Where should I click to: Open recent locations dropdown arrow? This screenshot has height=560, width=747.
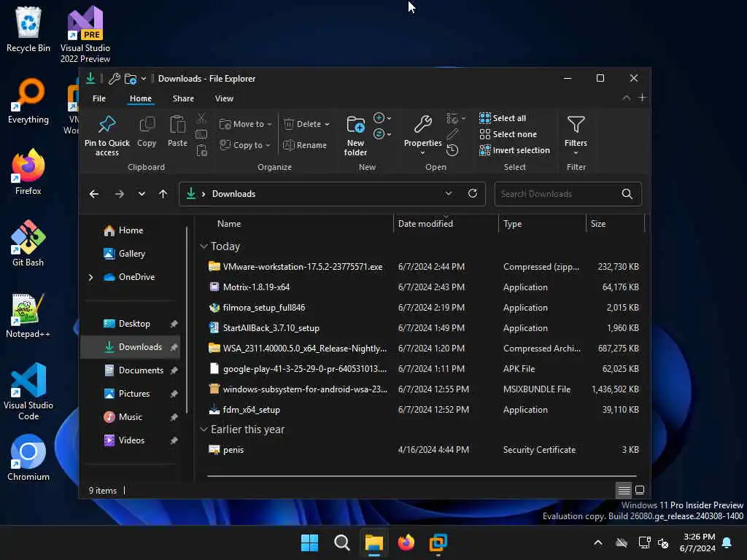142,194
